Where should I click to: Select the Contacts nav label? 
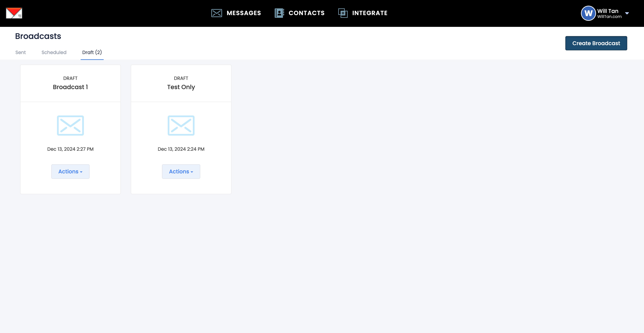(307, 13)
